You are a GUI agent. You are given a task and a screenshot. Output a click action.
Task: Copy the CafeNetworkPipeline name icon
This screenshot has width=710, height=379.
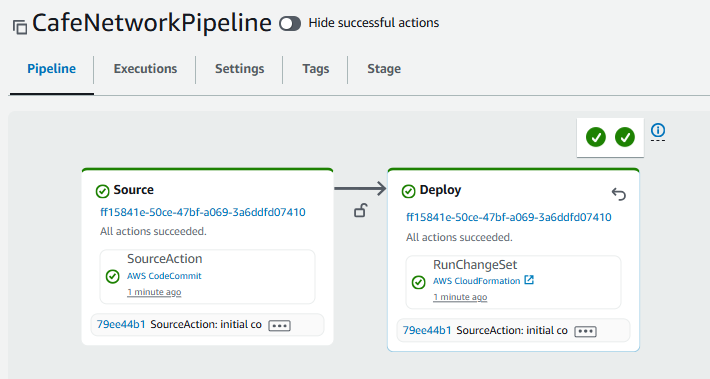[x=20, y=27]
